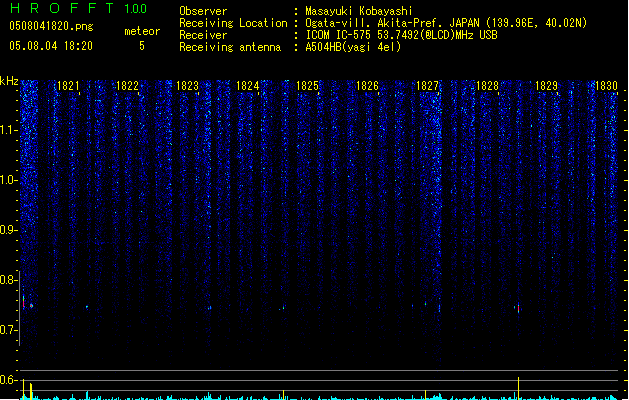Screen dimensions: 629x400
Task: Click the "Receiving Location" label
Action: point(233,23)
